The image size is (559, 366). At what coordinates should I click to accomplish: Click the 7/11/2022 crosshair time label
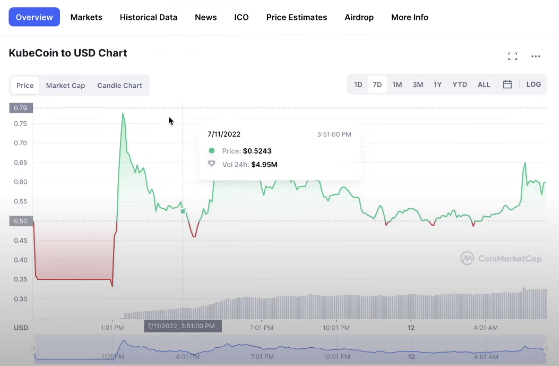coord(183,326)
